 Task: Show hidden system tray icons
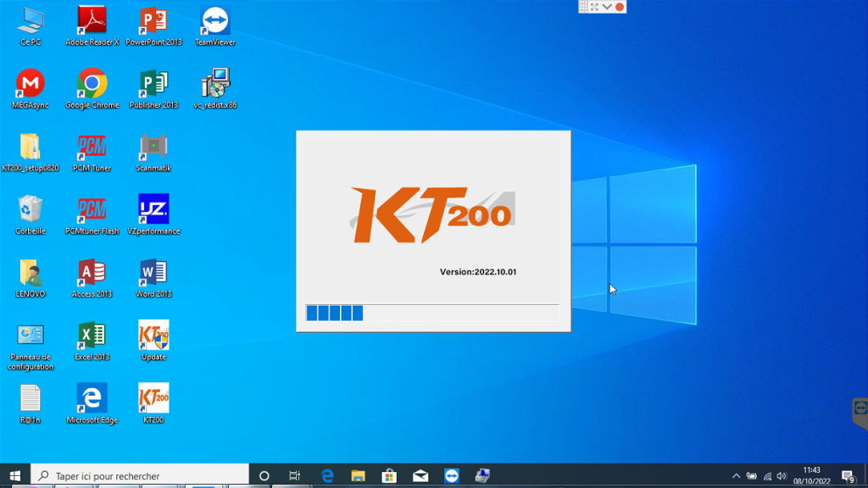click(736, 476)
